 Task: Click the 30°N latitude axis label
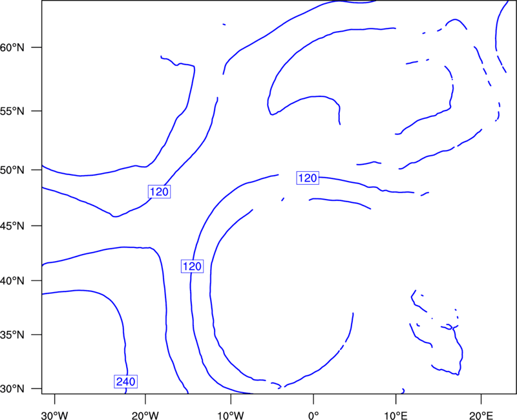[12, 389]
